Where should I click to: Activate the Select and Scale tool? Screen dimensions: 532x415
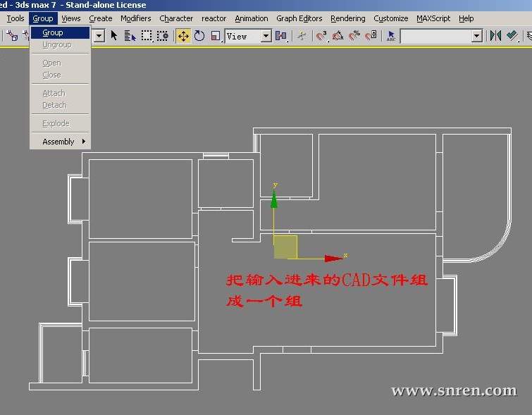[216, 36]
